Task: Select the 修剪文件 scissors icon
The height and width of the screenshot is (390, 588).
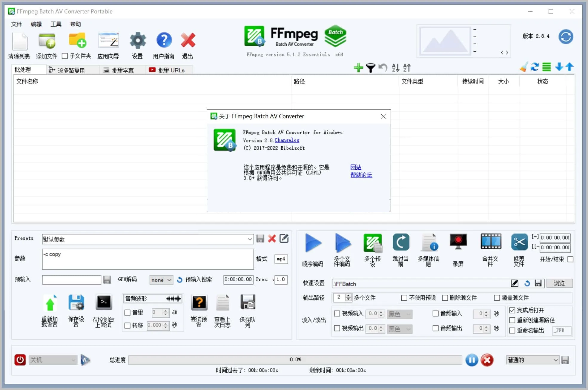Action: click(x=519, y=242)
